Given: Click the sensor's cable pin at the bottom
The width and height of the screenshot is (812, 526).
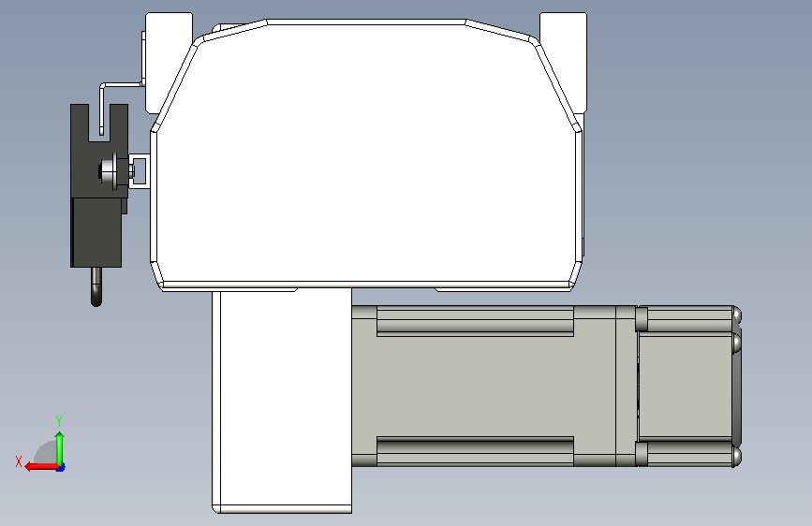Looking at the screenshot, I should pos(96,286).
